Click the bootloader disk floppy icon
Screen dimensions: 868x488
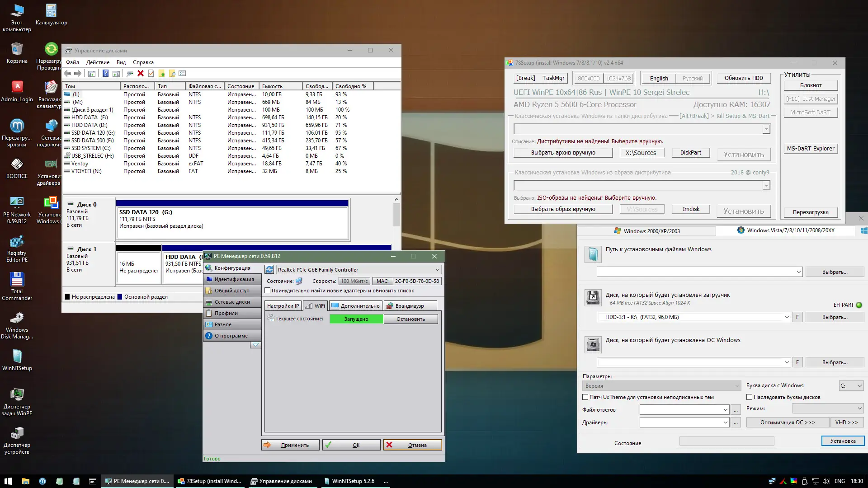click(x=593, y=298)
